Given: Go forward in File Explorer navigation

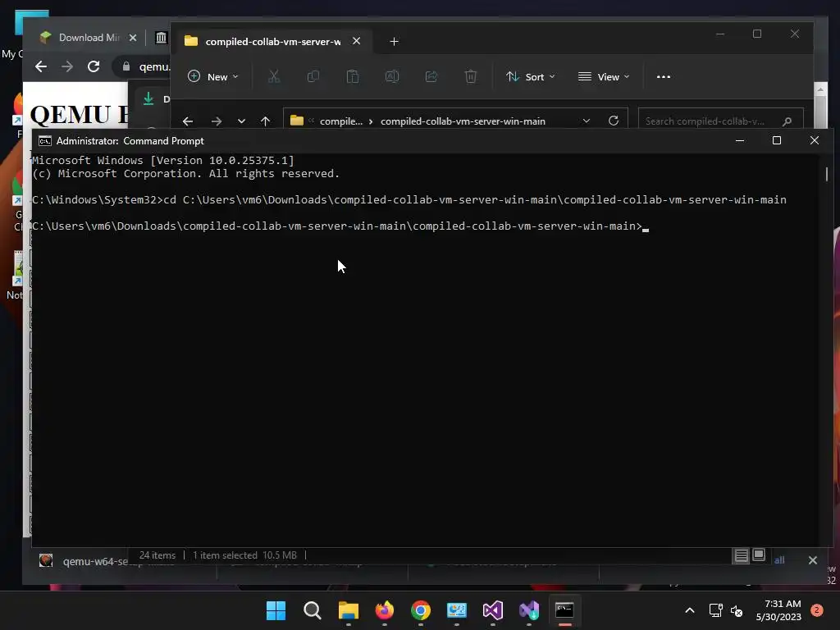Looking at the screenshot, I should pos(217,121).
